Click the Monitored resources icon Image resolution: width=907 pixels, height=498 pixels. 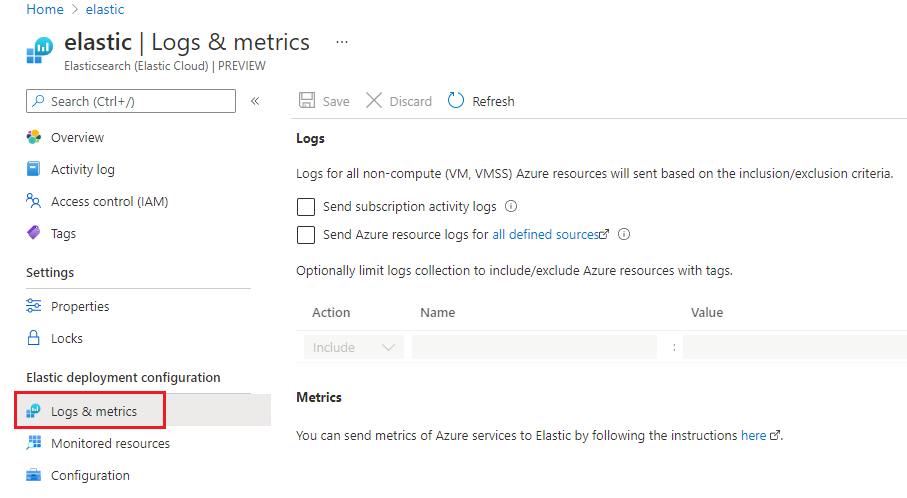[34, 443]
